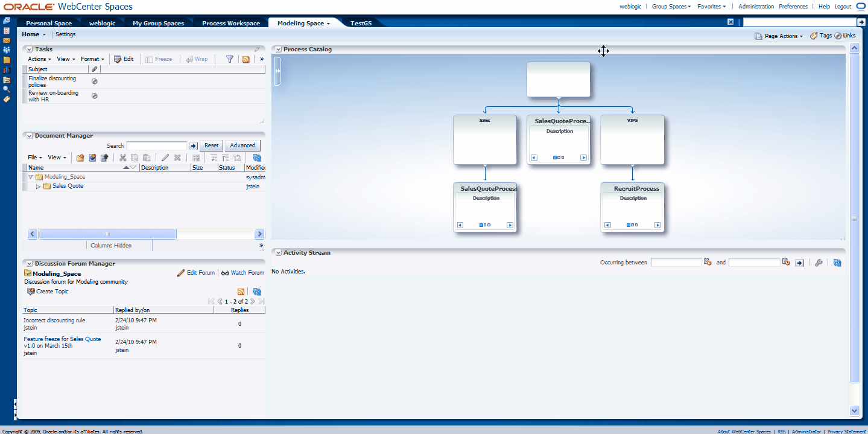Switch to the Process Workspace tab

[x=231, y=23]
